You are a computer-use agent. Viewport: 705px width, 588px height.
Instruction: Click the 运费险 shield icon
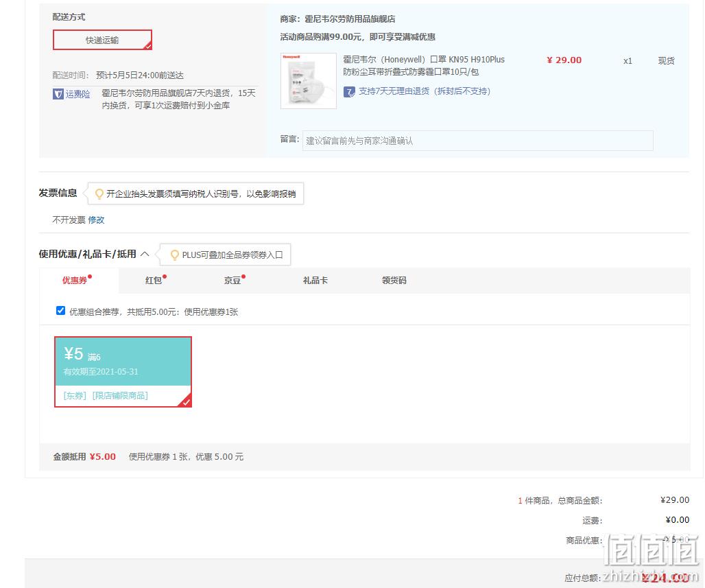(58, 94)
